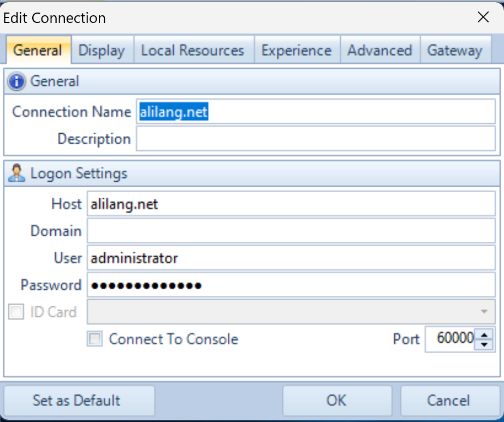Enable the Connect To Console checkbox
The width and height of the screenshot is (504, 422).
pos(95,340)
